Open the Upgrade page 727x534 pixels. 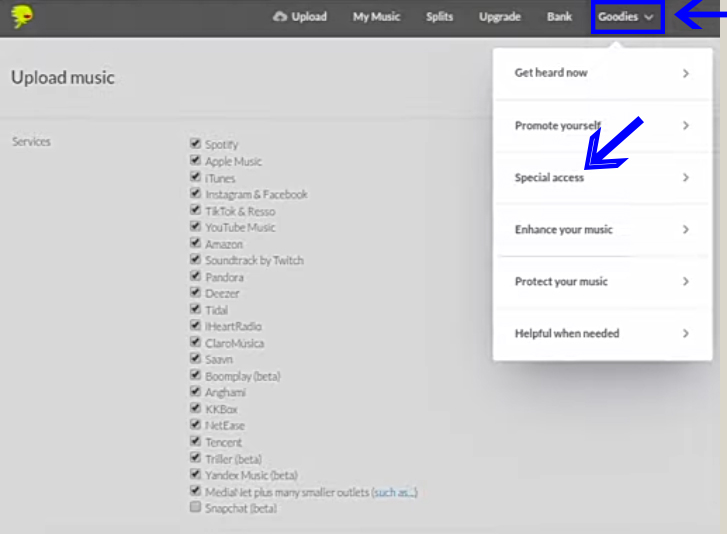(x=500, y=17)
